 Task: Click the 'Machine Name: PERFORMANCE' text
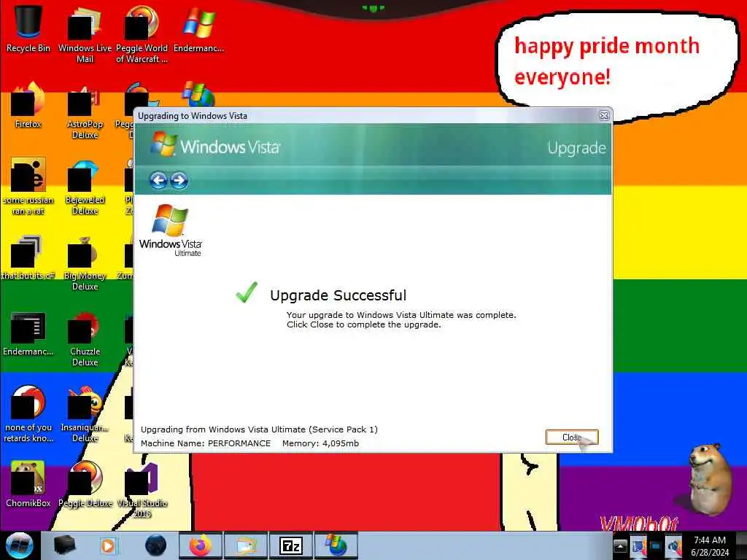206,443
